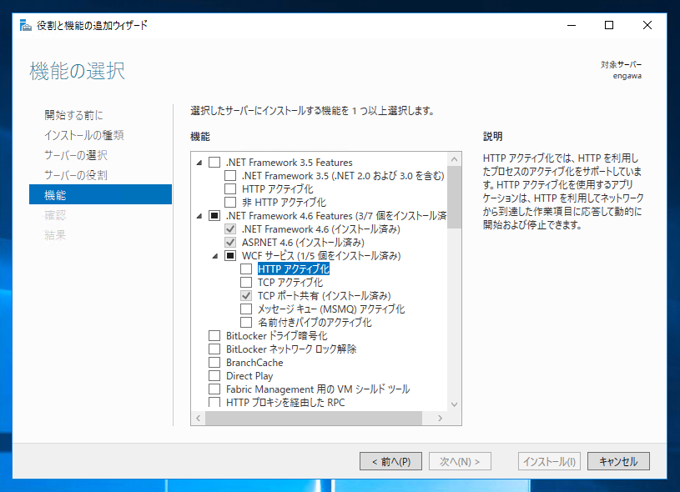Enable .NET Framework 3.5 (.NET 2.0 および 3.0 を含む)
The width and height of the screenshot is (680, 492).
pos(230,176)
